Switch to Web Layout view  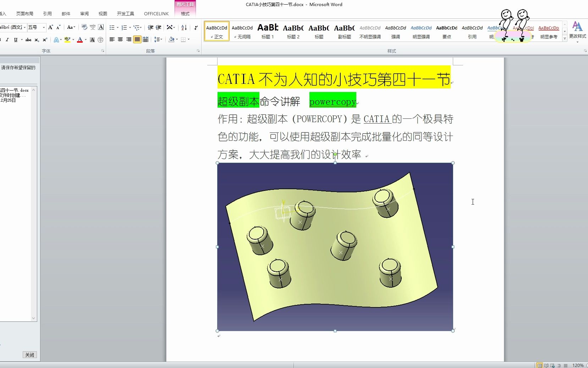[x=552, y=365]
